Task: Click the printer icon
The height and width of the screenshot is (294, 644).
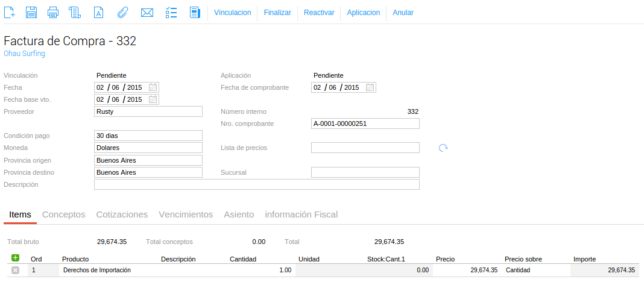Action: tap(53, 12)
